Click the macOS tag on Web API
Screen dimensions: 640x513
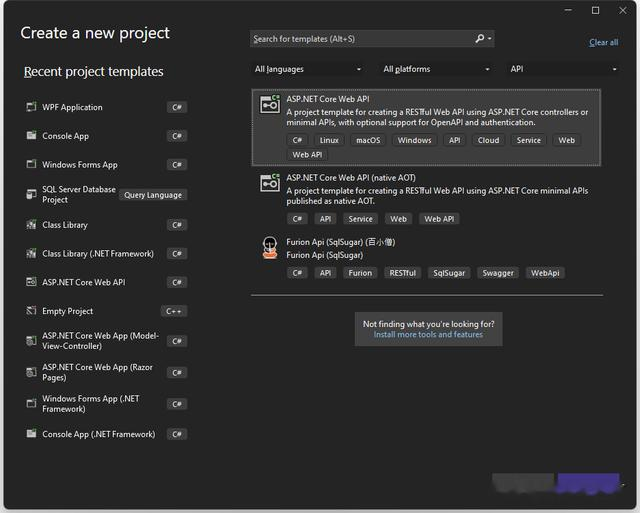(368, 140)
